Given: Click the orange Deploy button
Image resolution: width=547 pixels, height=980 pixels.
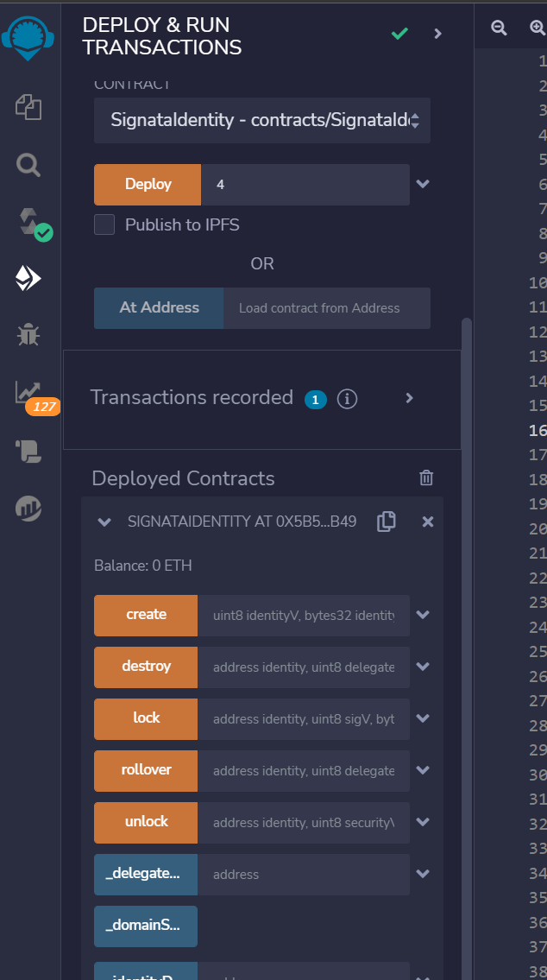Looking at the screenshot, I should (x=148, y=184).
